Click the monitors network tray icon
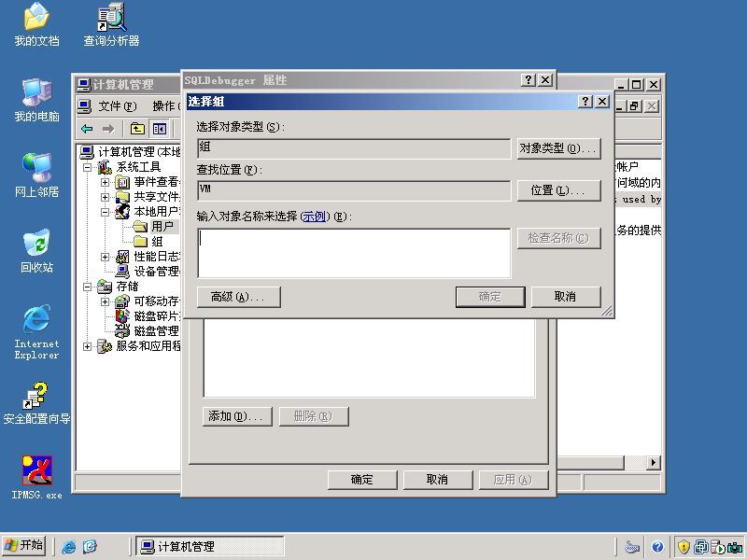 [x=701, y=547]
